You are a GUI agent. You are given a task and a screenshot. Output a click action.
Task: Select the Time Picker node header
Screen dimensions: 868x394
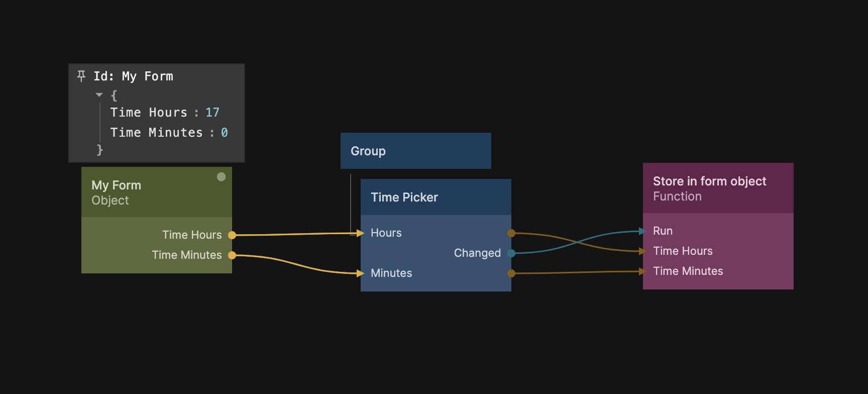pos(436,197)
